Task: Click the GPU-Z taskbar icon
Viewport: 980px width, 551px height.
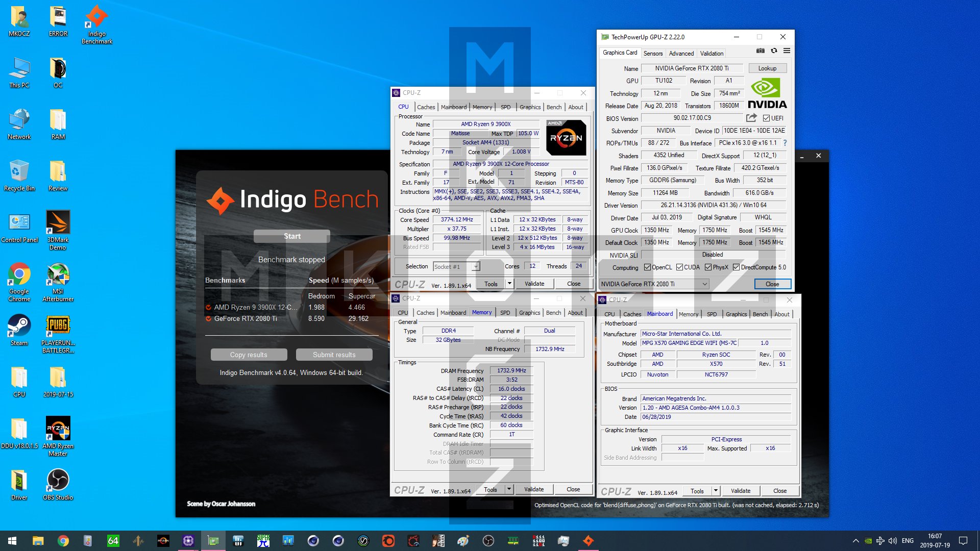Action: click(x=213, y=541)
